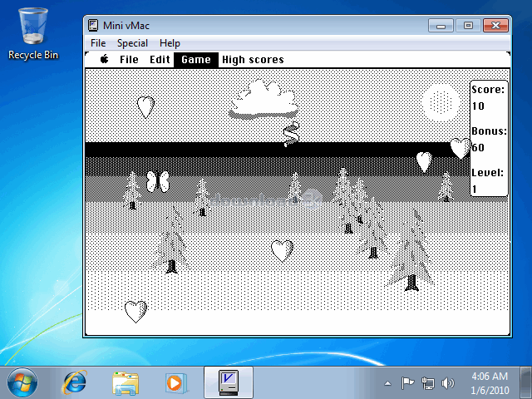The width and height of the screenshot is (532, 399).
Task: Click the small heart below the sun
Action: [424, 162]
